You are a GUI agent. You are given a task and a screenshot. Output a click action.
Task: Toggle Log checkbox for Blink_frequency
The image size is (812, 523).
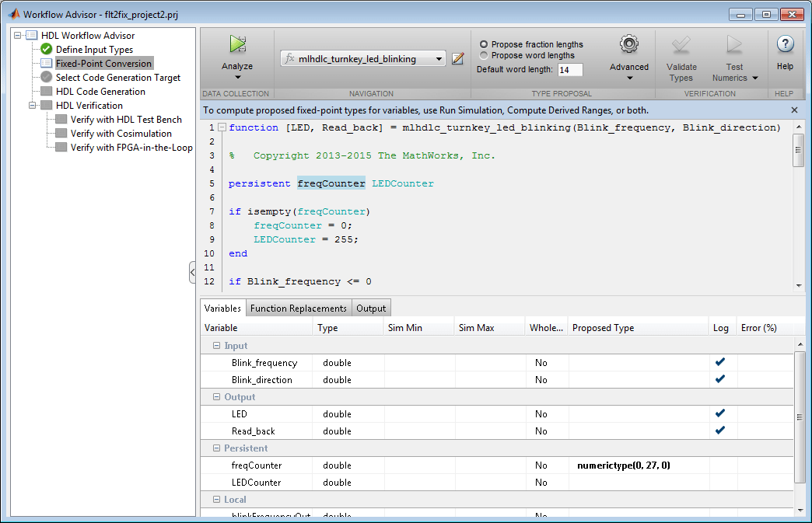tap(720, 362)
